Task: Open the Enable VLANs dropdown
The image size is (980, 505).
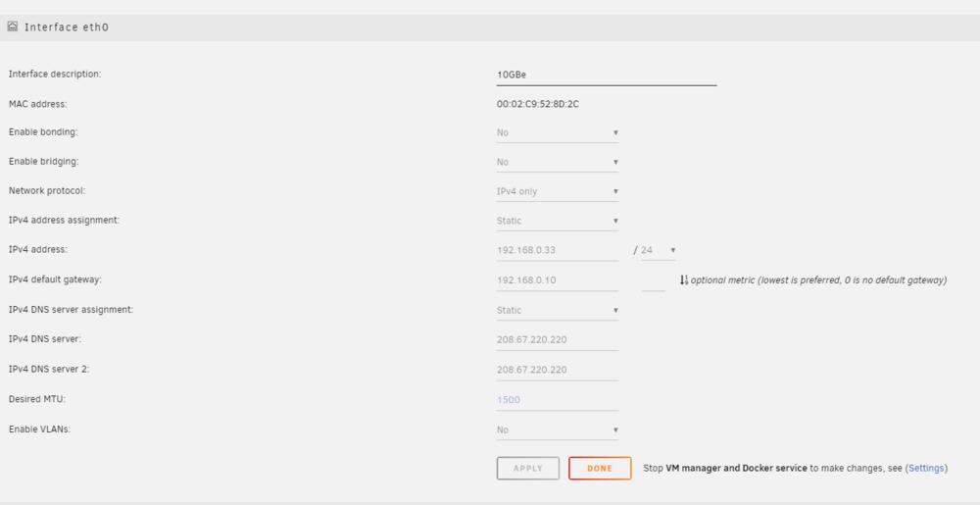Action: tap(557, 430)
